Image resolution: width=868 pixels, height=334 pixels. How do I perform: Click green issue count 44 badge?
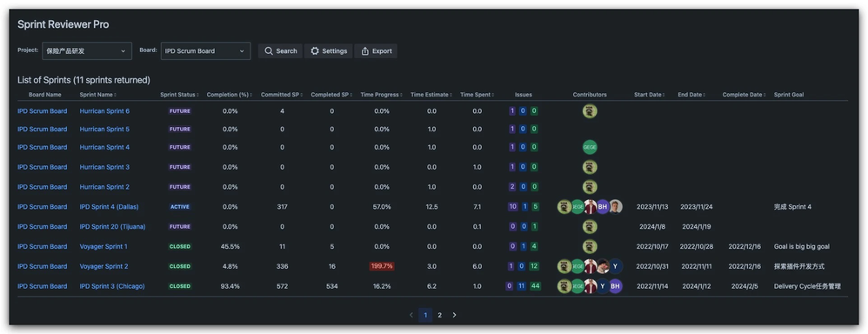535,286
